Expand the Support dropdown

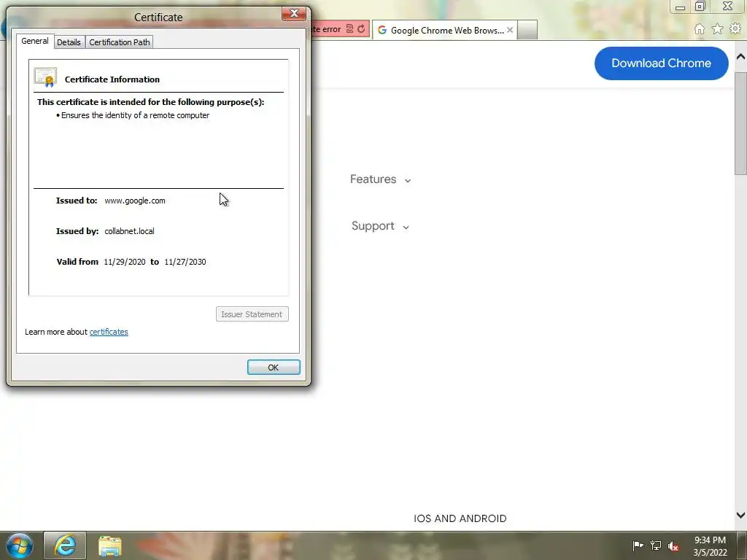click(x=380, y=226)
